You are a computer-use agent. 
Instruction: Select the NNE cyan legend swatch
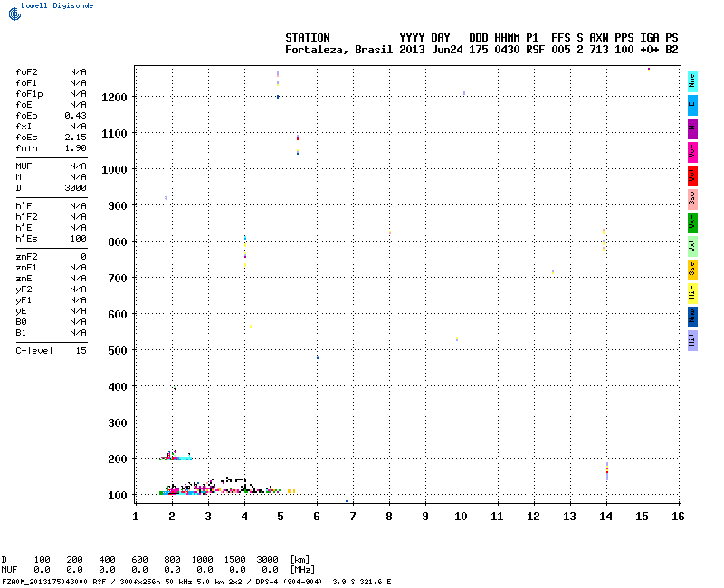pyautogui.click(x=692, y=81)
